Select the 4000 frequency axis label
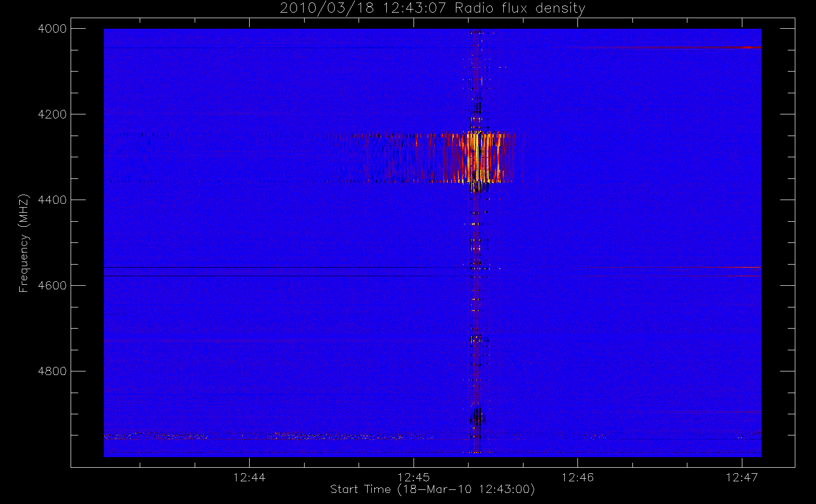This screenshot has height=504, width=816. point(52,29)
